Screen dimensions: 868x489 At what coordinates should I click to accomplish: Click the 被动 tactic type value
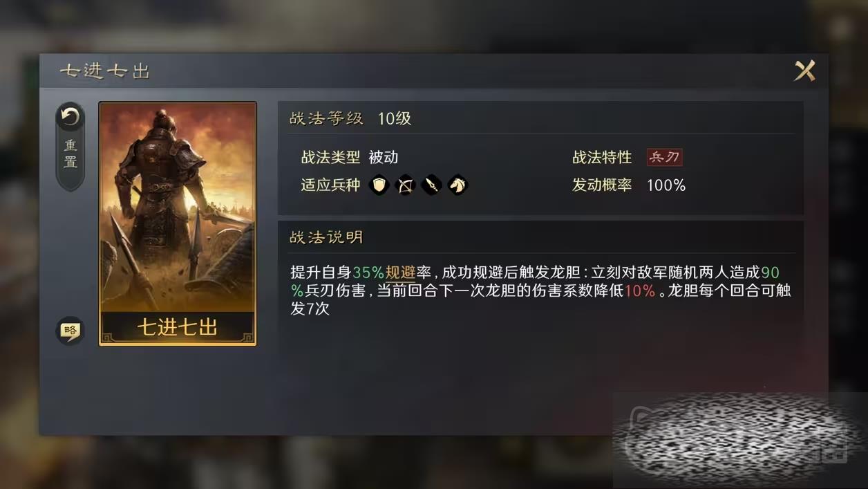pos(384,157)
